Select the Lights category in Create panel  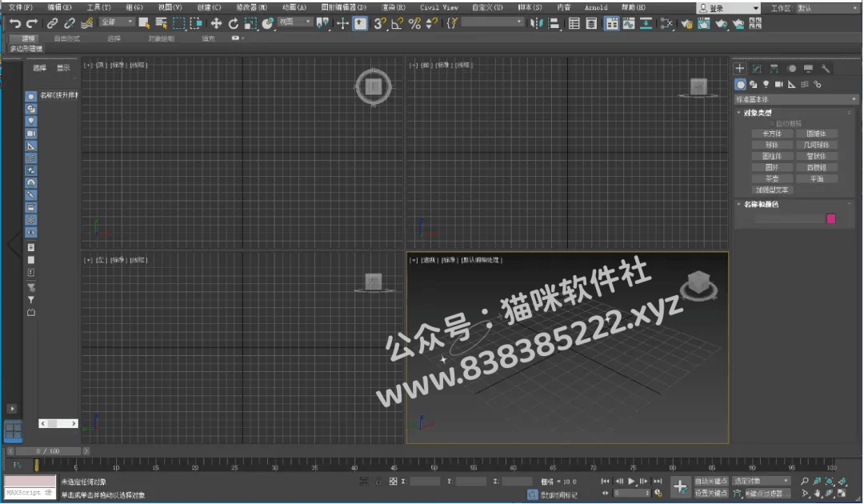tap(766, 84)
